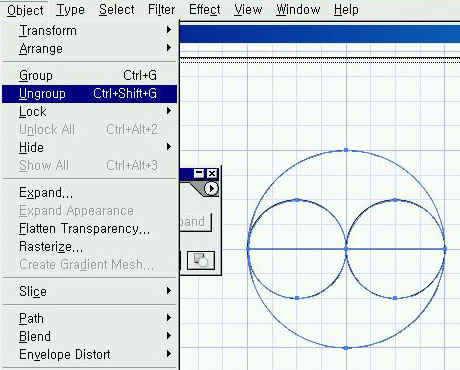Open the Effect menu in menu bar
460x370 pixels.
pos(205,10)
